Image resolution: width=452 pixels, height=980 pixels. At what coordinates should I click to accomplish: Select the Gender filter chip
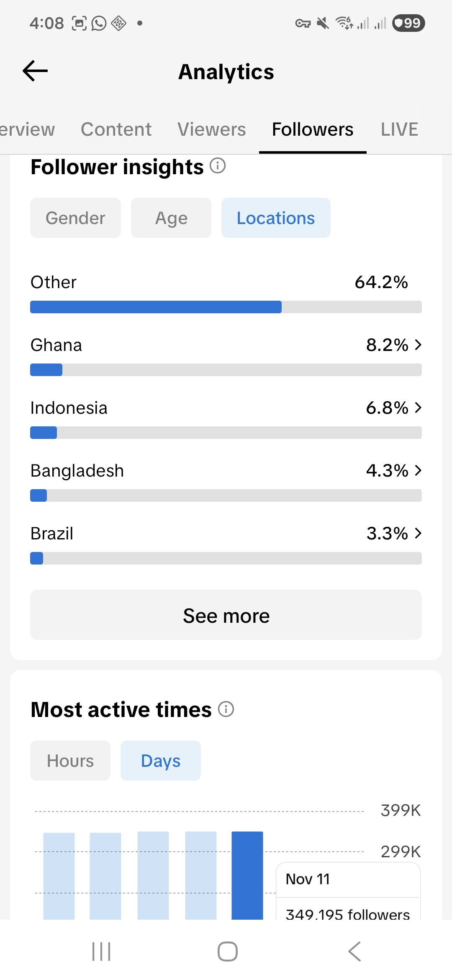75,218
